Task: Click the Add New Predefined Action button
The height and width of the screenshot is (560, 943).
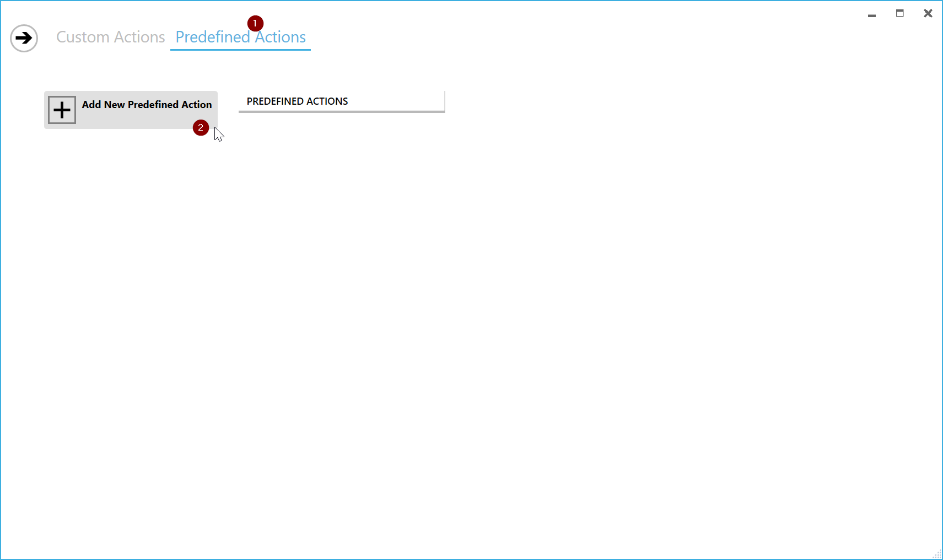Action: (x=131, y=110)
